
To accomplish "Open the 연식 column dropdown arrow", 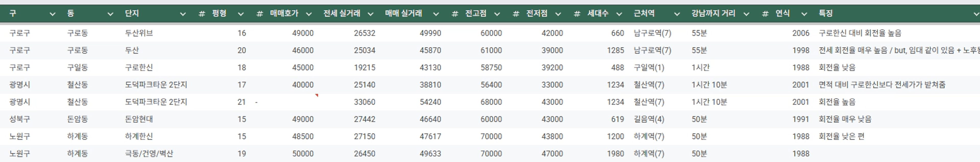I will pyautogui.click(x=804, y=14).
